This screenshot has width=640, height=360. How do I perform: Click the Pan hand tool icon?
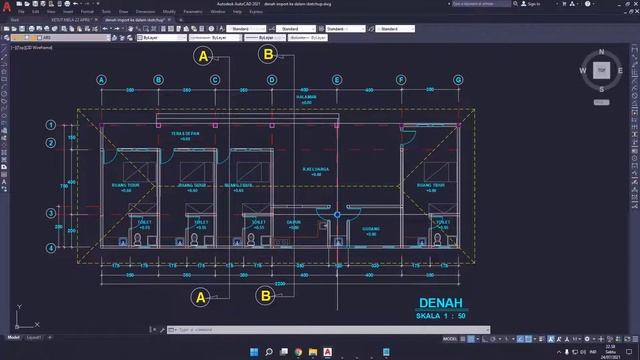point(131,29)
